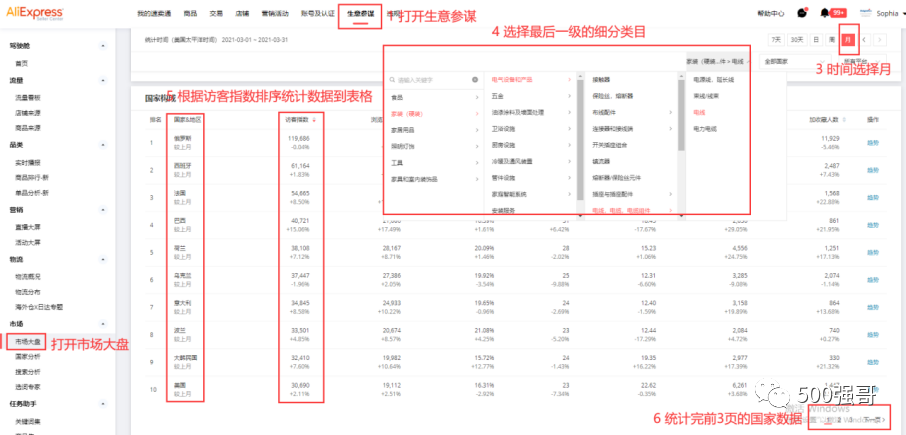Collapse the 市场 sidebar section

(x=103, y=324)
